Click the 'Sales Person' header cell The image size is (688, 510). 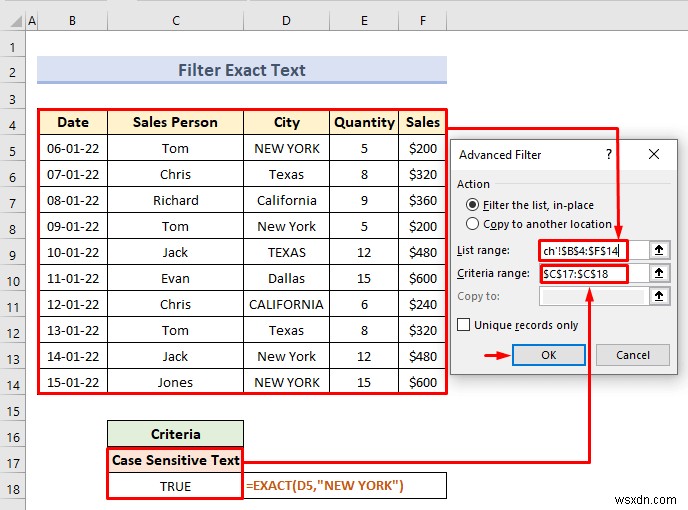[175, 122]
